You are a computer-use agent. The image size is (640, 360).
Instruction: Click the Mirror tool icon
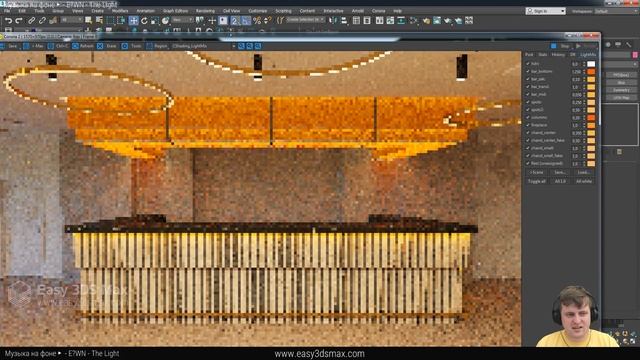click(x=333, y=20)
